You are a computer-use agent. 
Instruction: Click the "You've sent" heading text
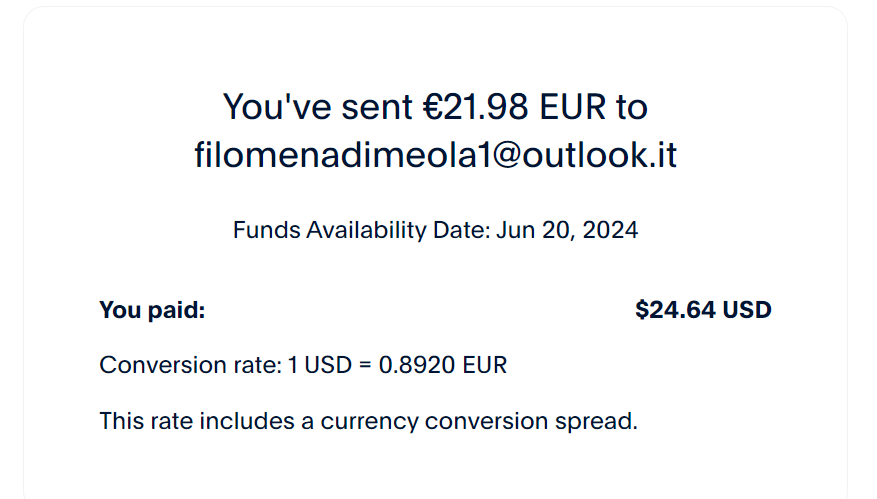coord(316,106)
